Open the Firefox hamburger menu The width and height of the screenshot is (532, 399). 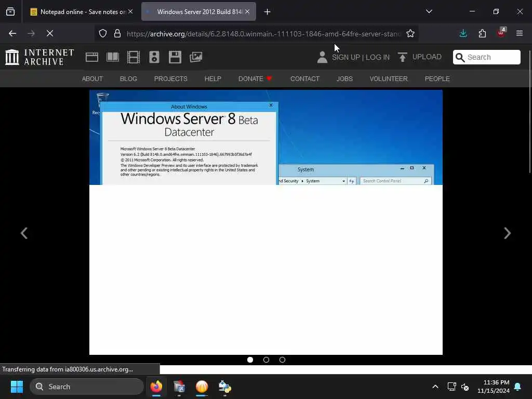coord(520,33)
